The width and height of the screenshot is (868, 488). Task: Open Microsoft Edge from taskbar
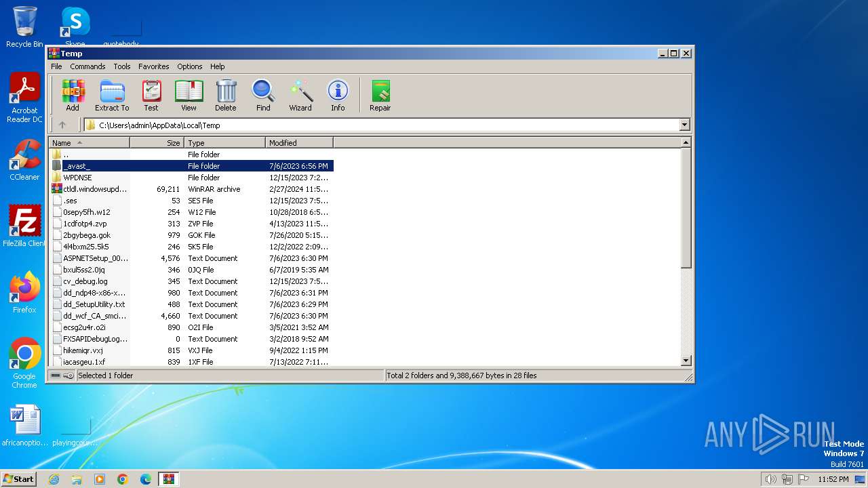146,479
